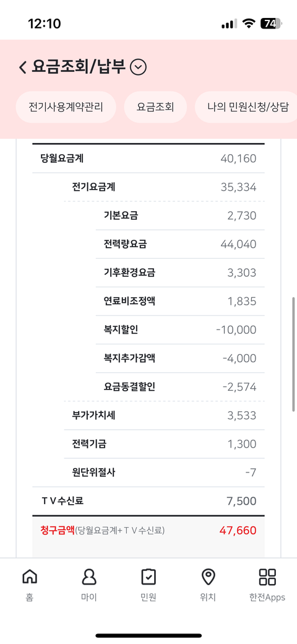This screenshot has width=297, height=644.
Task: Open the 한전Apps grid icon
Action: point(267,577)
